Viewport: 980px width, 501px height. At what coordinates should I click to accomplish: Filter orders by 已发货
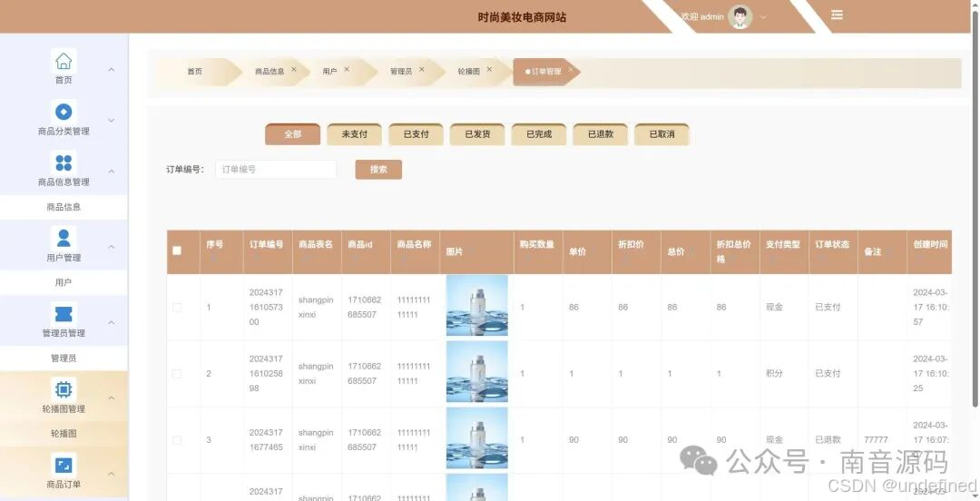477,134
